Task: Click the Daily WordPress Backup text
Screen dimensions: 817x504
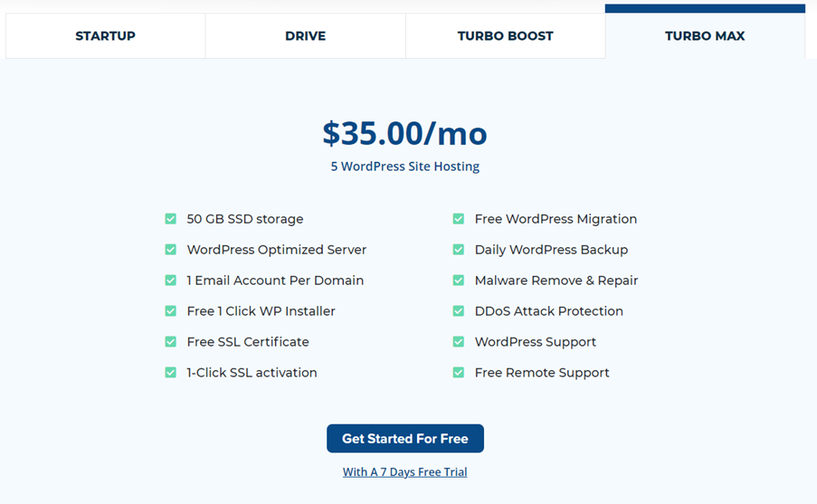Action: point(551,250)
